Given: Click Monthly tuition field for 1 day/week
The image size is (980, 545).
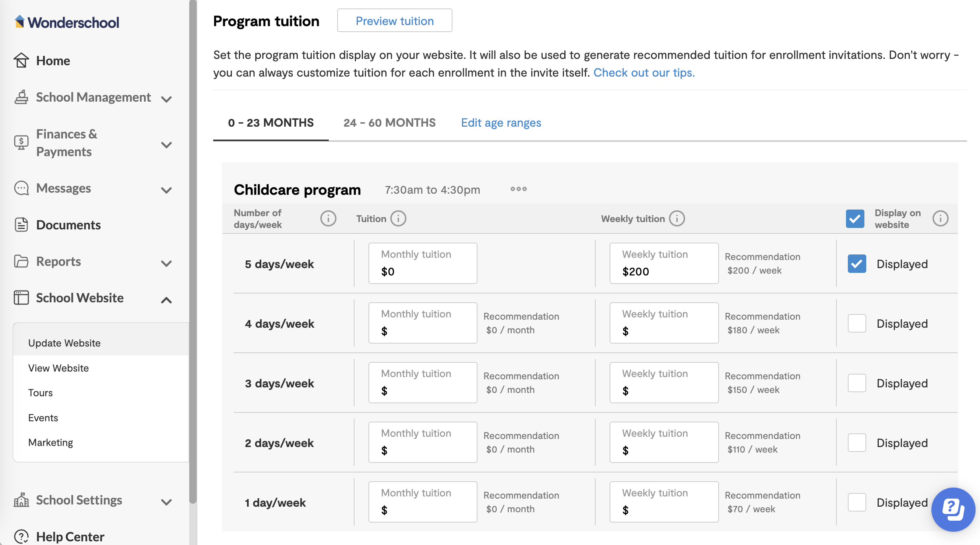Looking at the screenshot, I should pyautogui.click(x=423, y=502).
